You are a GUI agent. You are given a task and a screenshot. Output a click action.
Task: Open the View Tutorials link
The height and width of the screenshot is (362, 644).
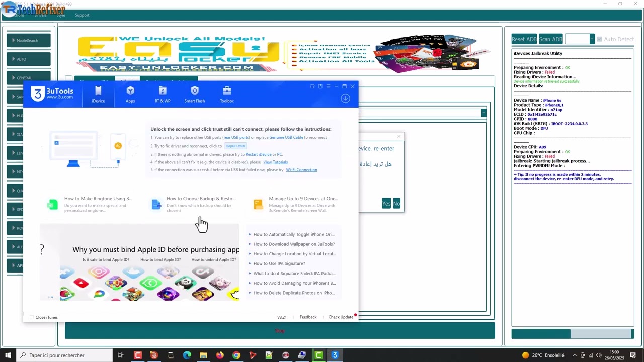(x=275, y=162)
